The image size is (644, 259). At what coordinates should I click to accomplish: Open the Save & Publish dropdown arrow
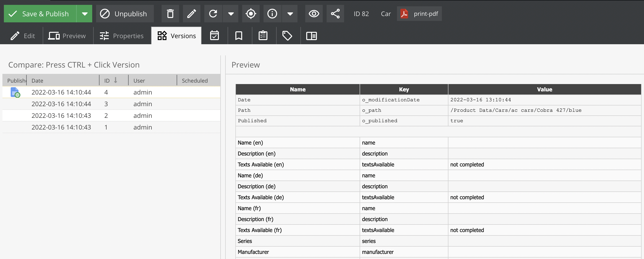[85, 14]
